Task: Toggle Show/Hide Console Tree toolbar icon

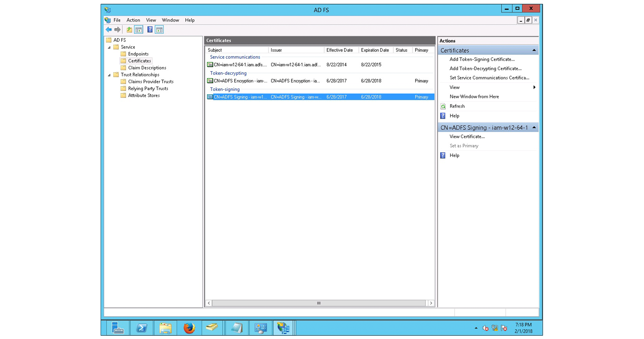Action: (139, 30)
